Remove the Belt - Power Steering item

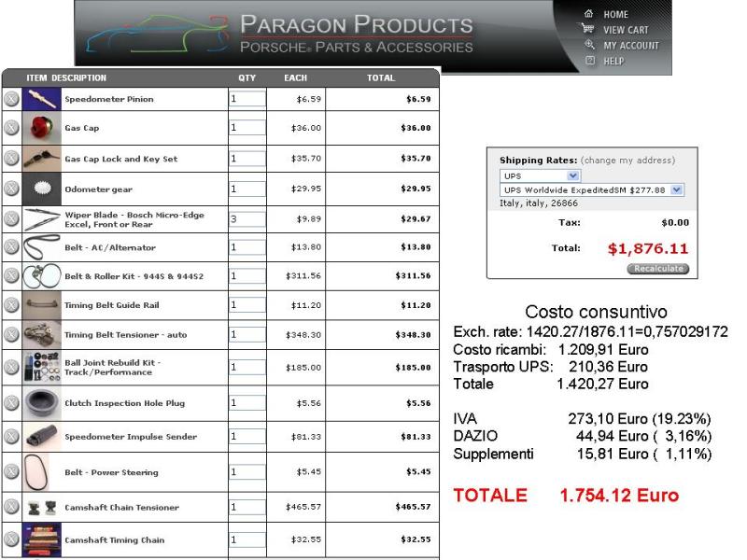coord(11,472)
